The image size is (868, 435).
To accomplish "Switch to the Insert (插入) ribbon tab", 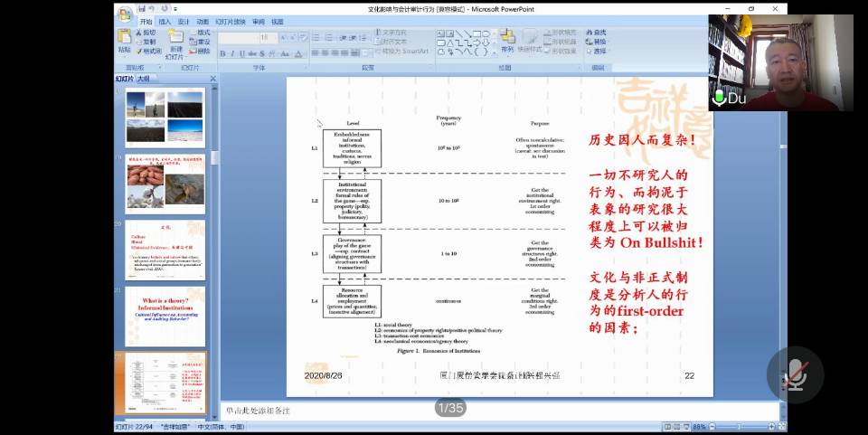I will point(165,22).
